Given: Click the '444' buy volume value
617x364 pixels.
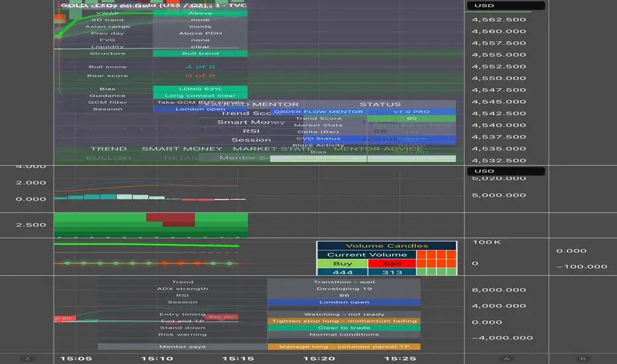Looking at the screenshot, I should (342, 272).
